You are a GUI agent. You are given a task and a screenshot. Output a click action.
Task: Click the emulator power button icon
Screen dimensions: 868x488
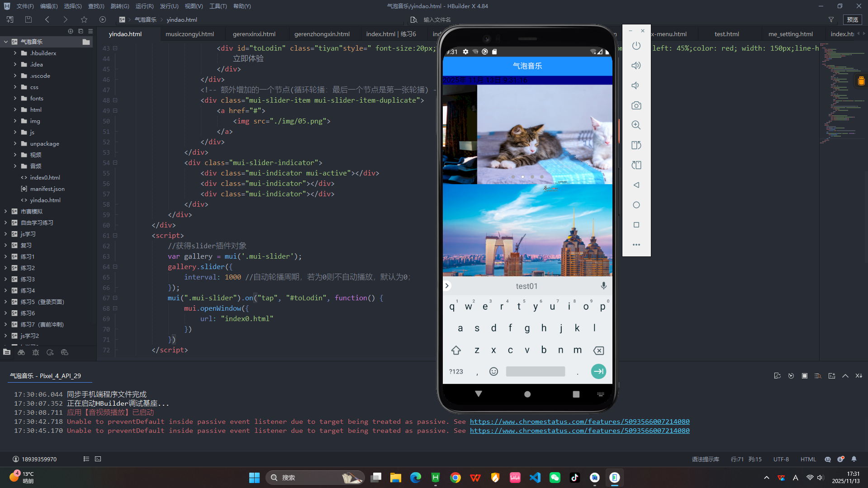click(636, 46)
